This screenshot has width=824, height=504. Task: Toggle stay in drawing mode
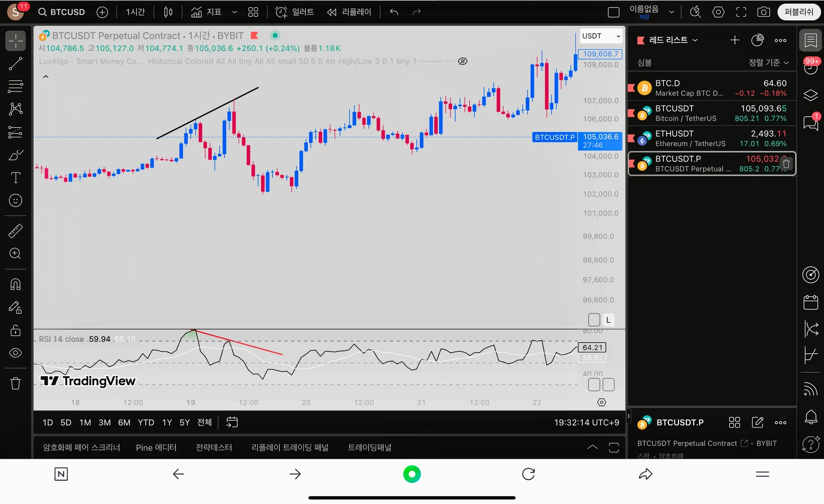[15, 307]
